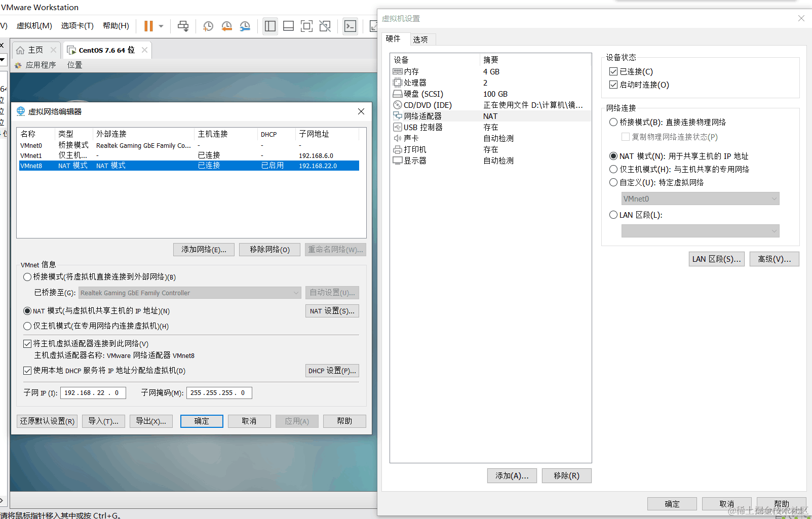The height and width of the screenshot is (519, 812).
Task: Click LAN 区段(S)... button
Action: pyautogui.click(x=716, y=259)
